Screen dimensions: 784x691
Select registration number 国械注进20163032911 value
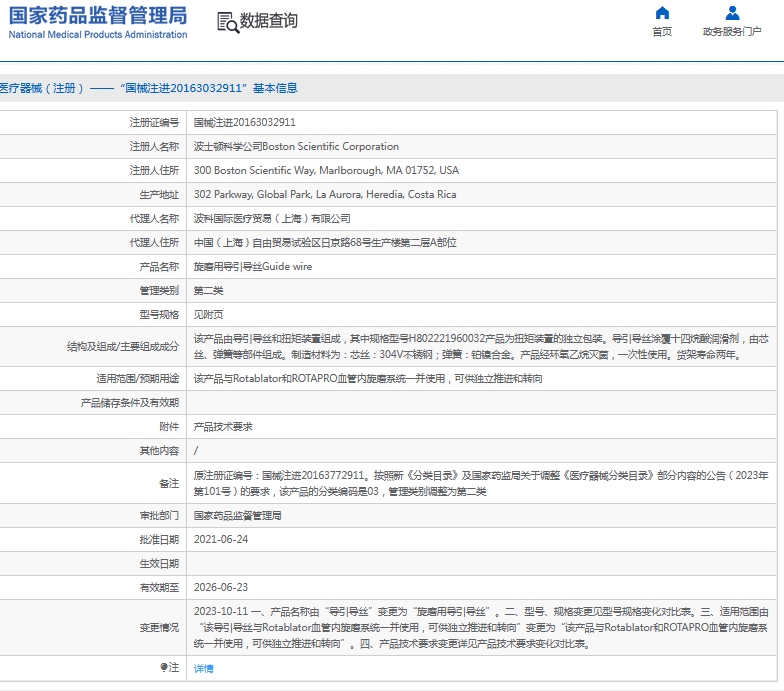(x=244, y=122)
